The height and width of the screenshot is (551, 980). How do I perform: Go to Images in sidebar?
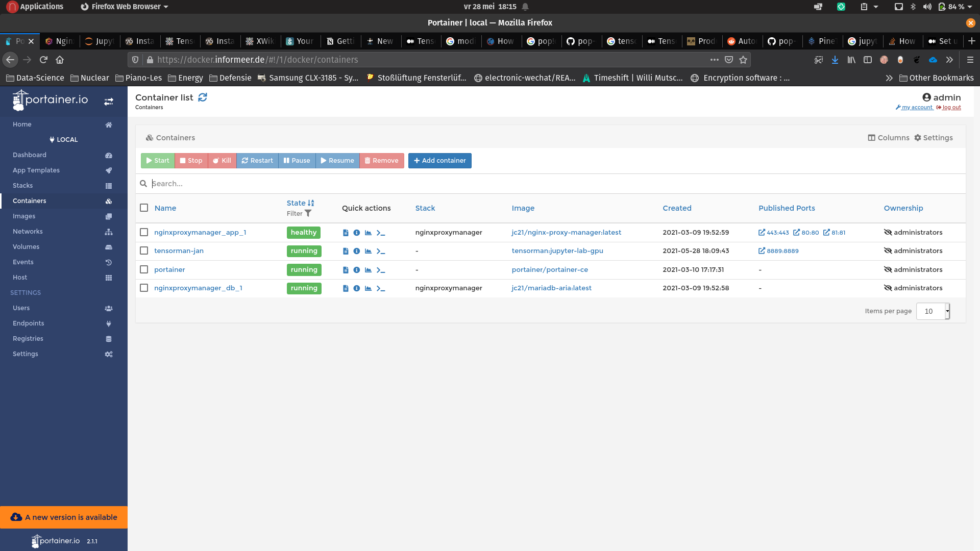[24, 216]
